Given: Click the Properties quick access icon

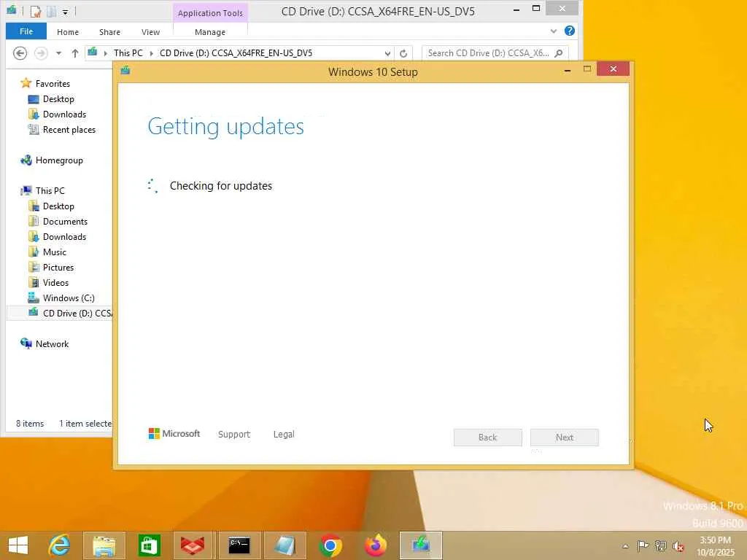Looking at the screenshot, I should [x=36, y=12].
